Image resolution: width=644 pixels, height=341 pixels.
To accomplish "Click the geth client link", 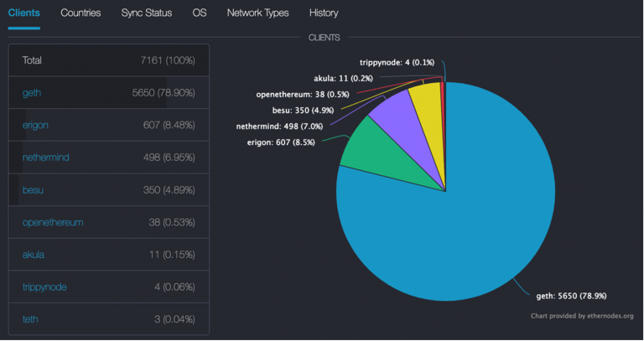I will (x=31, y=93).
